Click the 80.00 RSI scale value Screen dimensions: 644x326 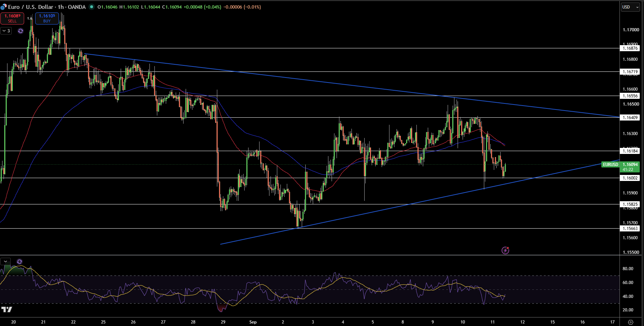coord(628,269)
